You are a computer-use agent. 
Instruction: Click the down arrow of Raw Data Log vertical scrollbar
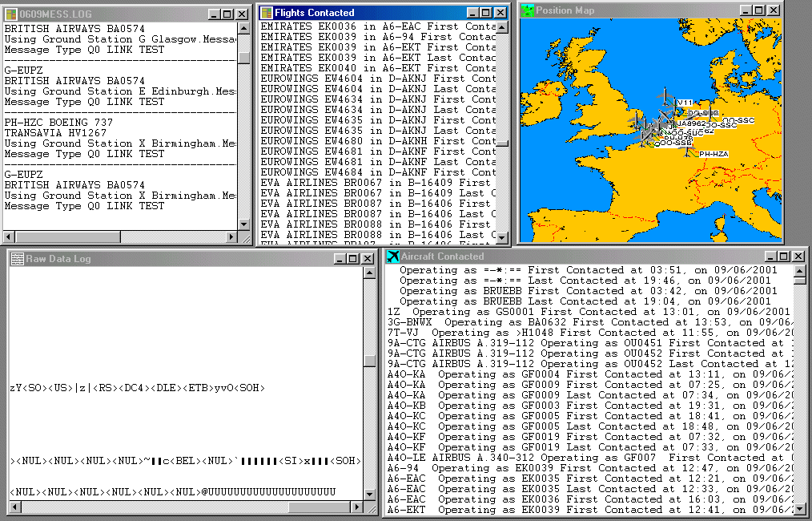tap(370, 494)
